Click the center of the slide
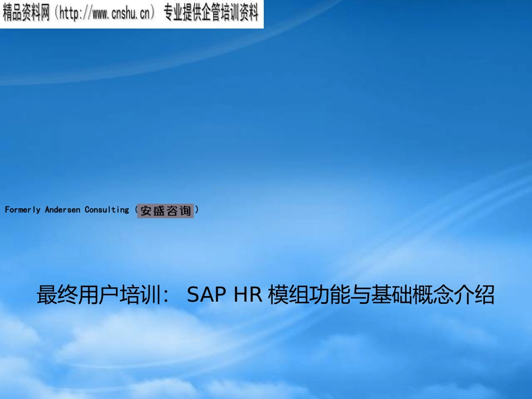The width and height of the screenshot is (532, 399). point(266,199)
